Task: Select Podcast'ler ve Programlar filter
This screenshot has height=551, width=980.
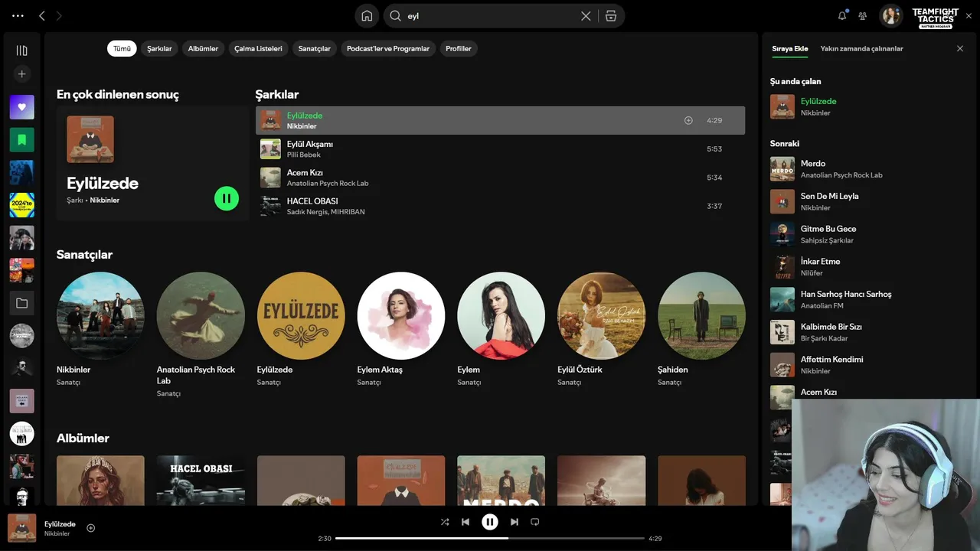Action: (388, 48)
